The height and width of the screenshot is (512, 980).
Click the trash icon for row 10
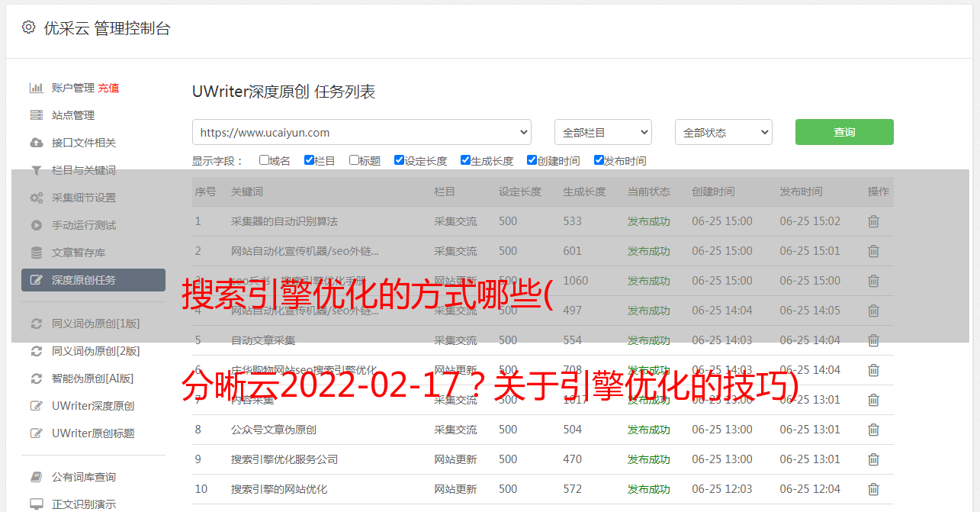[873, 489]
